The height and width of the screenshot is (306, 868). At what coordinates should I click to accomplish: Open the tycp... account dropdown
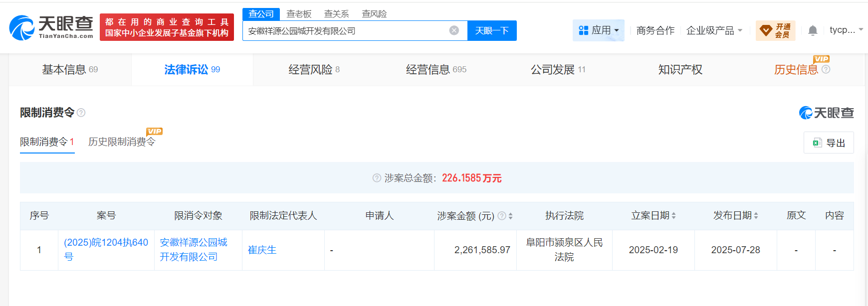(846, 30)
